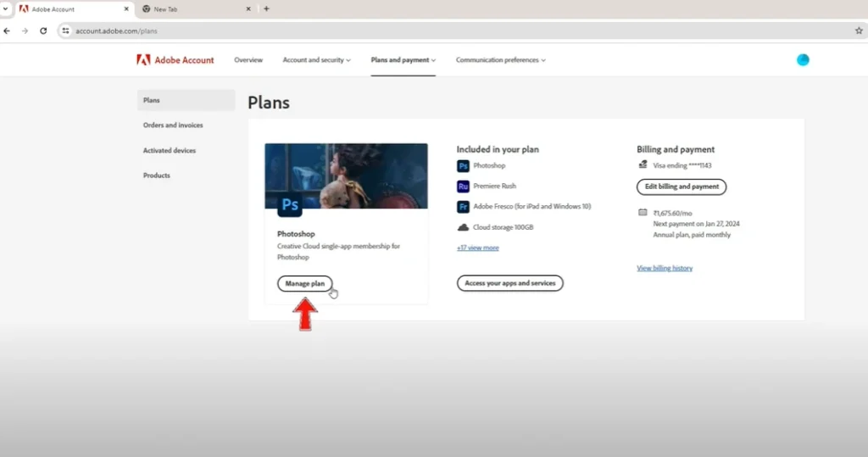The width and height of the screenshot is (868, 457).
Task: Click 'Included in your plan' heading
Action: tap(498, 149)
